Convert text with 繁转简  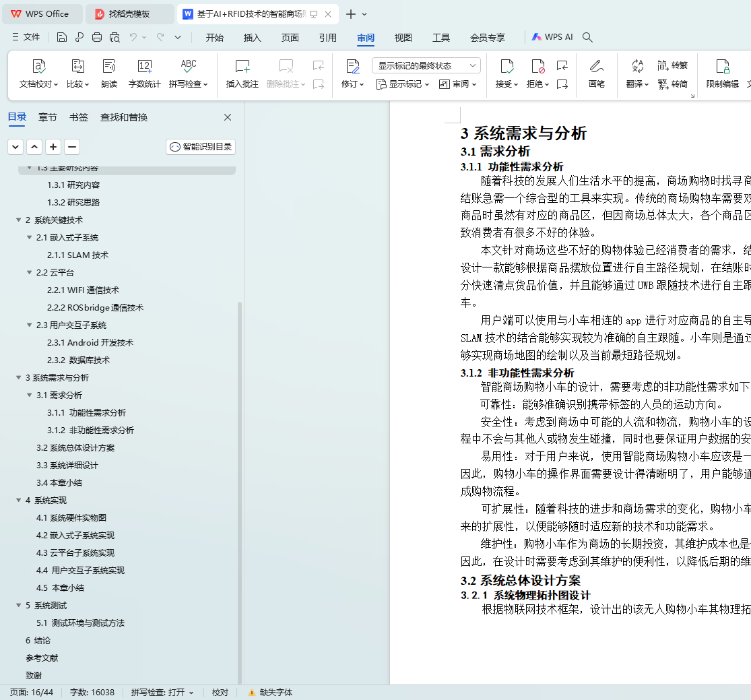point(672,84)
